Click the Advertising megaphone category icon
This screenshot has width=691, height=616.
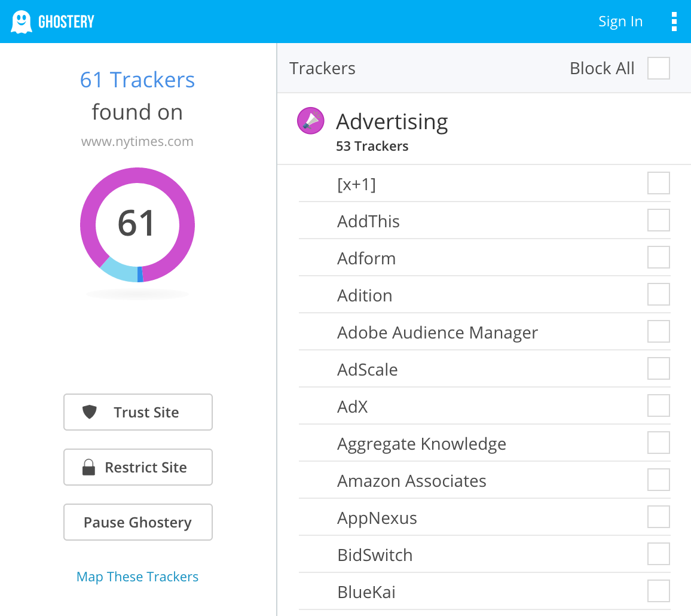tap(311, 120)
